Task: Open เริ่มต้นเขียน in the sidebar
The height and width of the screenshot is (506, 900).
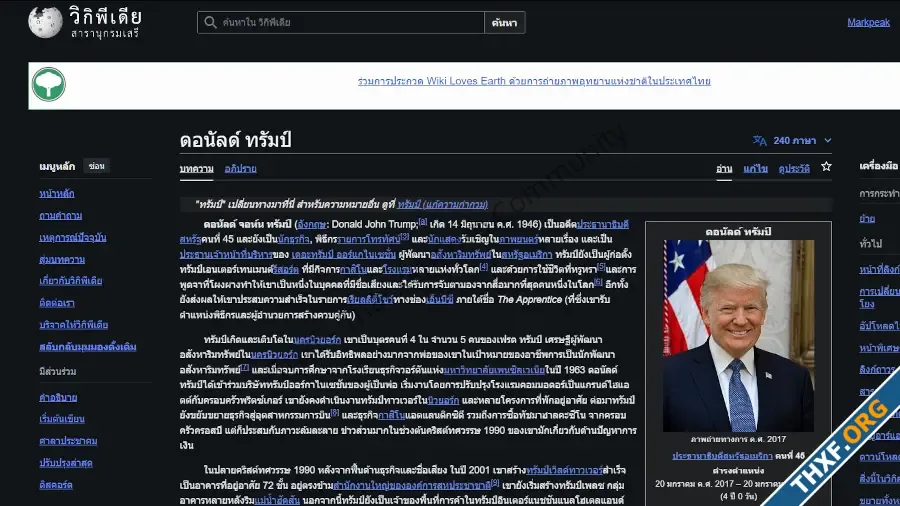Action: 61,419
